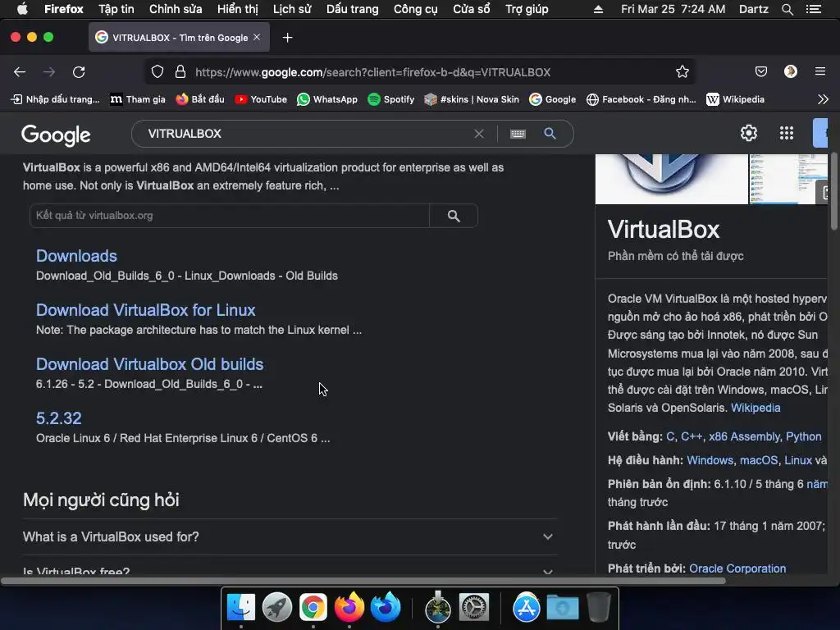Open the Chỉnh sửa menu
The height and width of the screenshot is (630, 840).
[176, 9]
